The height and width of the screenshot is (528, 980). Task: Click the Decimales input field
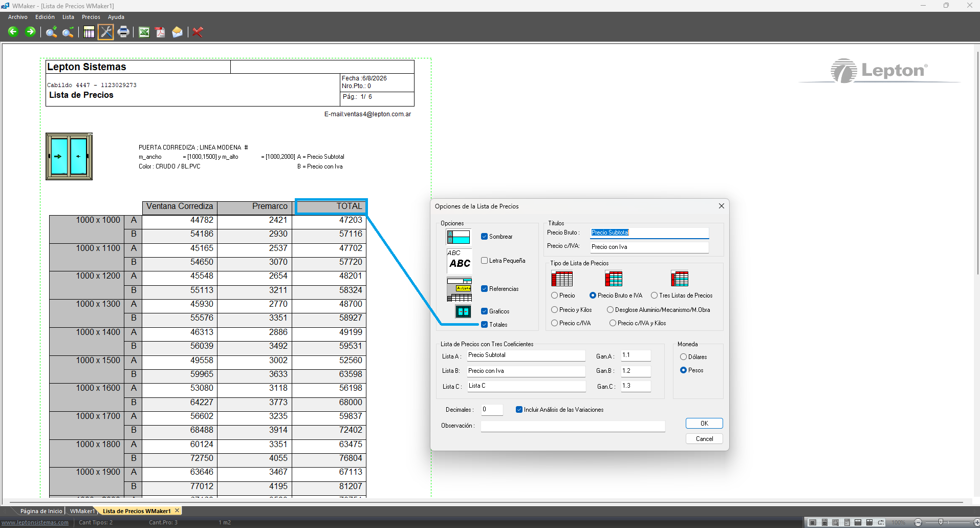(492, 410)
